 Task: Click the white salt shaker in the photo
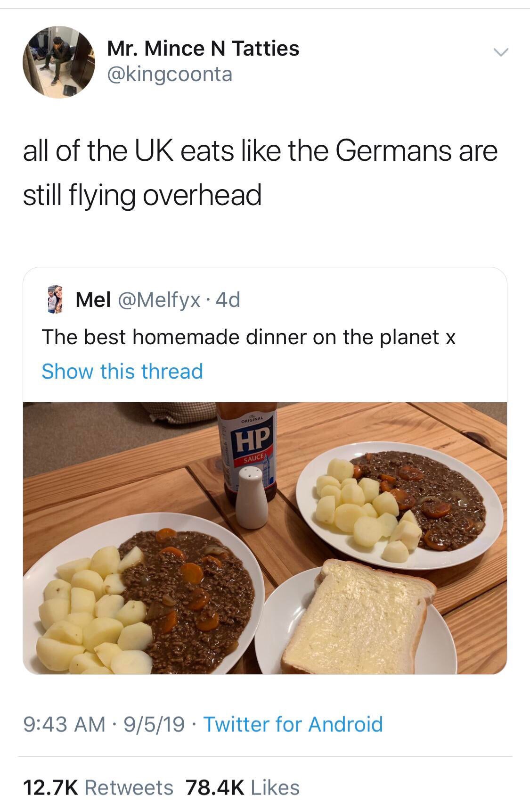(251, 497)
